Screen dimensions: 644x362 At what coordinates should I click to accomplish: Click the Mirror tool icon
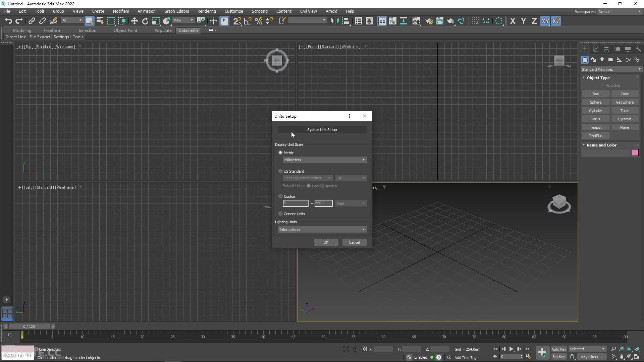click(x=334, y=21)
